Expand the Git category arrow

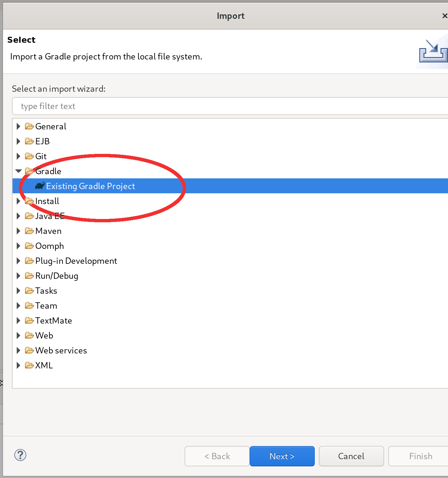(x=18, y=156)
